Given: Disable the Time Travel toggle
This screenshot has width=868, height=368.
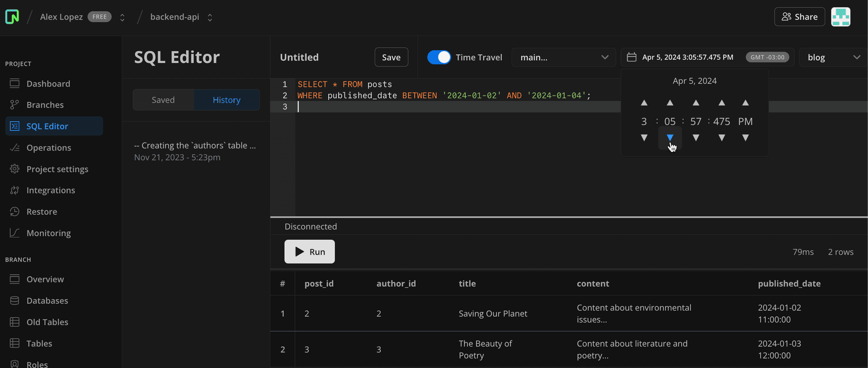Looking at the screenshot, I should click(439, 57).
